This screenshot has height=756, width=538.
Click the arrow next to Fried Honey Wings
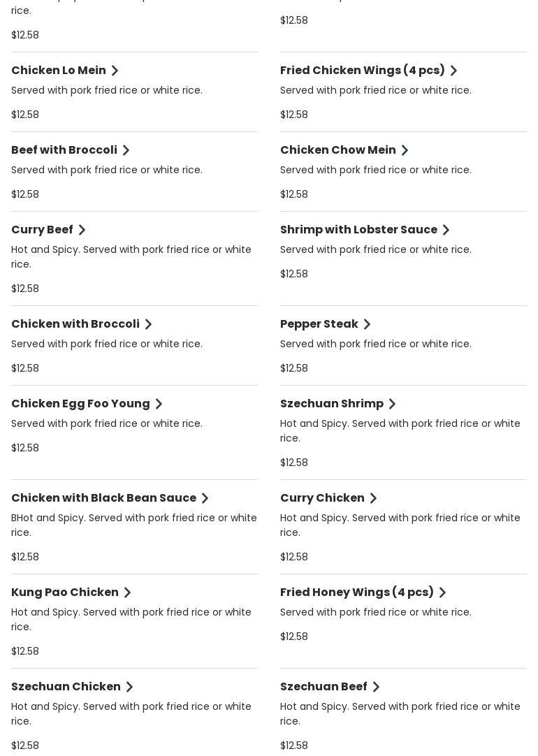tap(442, 593)
